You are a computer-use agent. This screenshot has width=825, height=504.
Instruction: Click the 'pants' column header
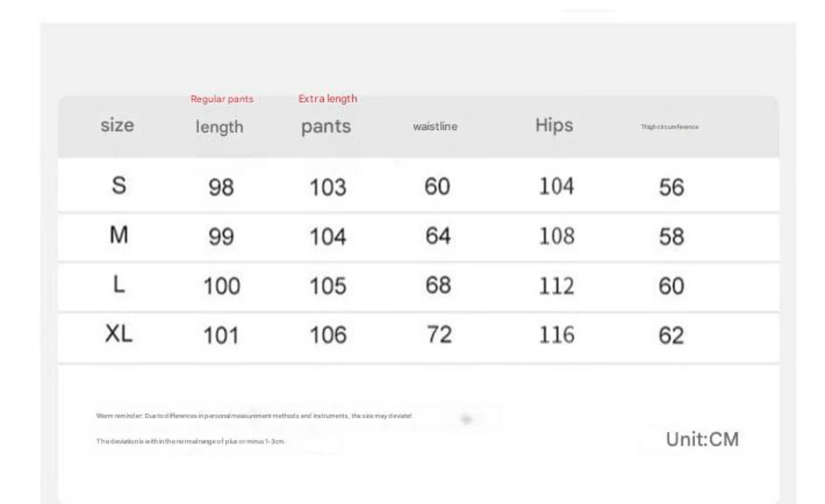pos(325,127)
